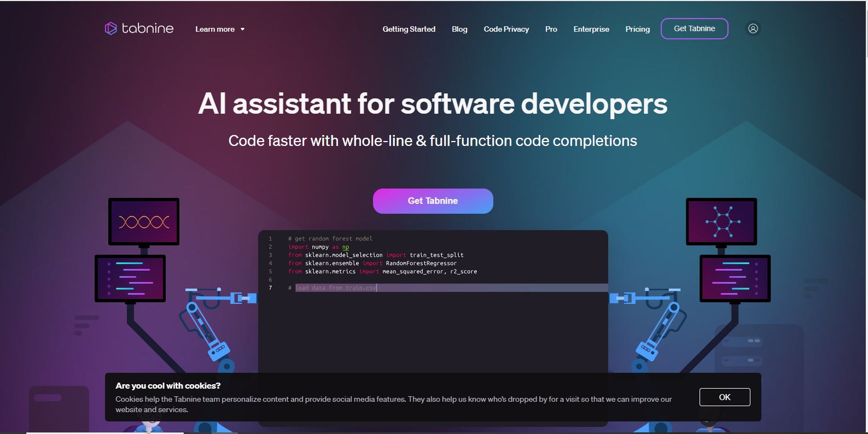Click the right monitor showing code lines

[x=735, y=278]
